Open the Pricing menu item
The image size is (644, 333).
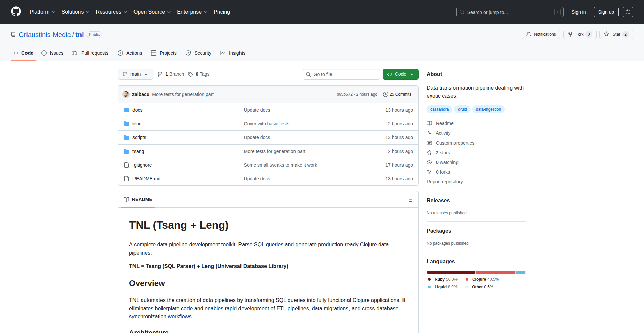coord(222,12)
